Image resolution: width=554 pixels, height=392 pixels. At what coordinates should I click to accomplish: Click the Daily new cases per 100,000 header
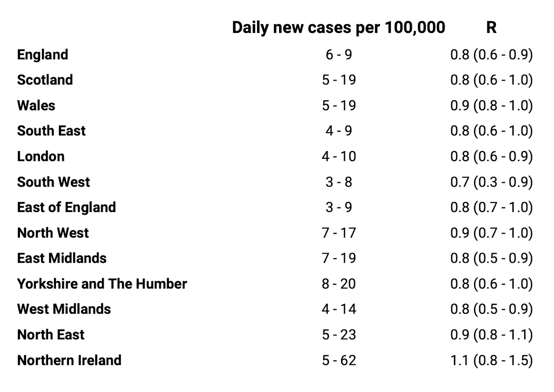[x=338, y=28]
